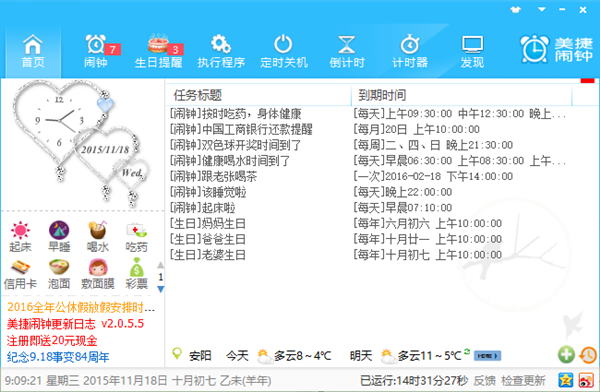The height and width of the screenshot is (392, 600).
Task: Open the 计时器 stopwatch tab
Action: coord(410,51)
